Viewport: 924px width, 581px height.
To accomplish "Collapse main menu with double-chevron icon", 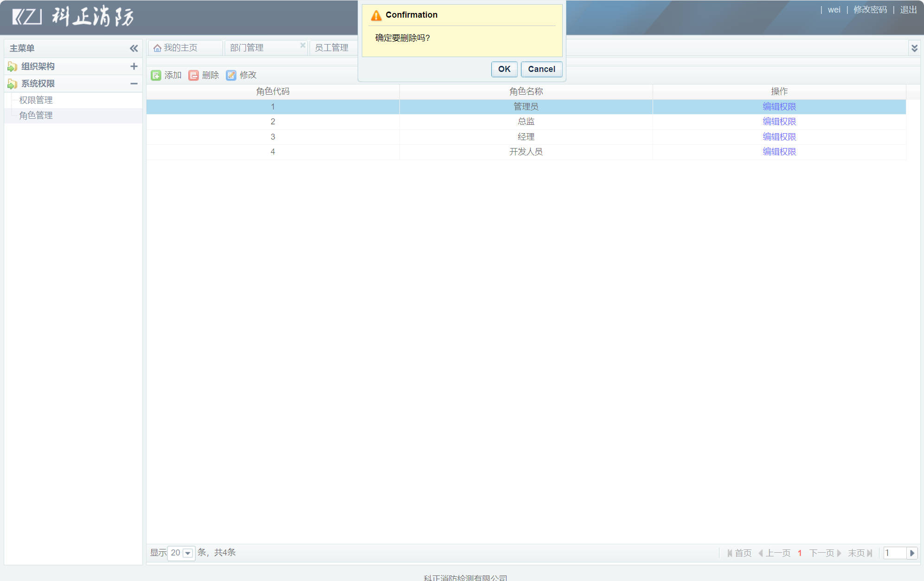I will [x=134, y=48].
